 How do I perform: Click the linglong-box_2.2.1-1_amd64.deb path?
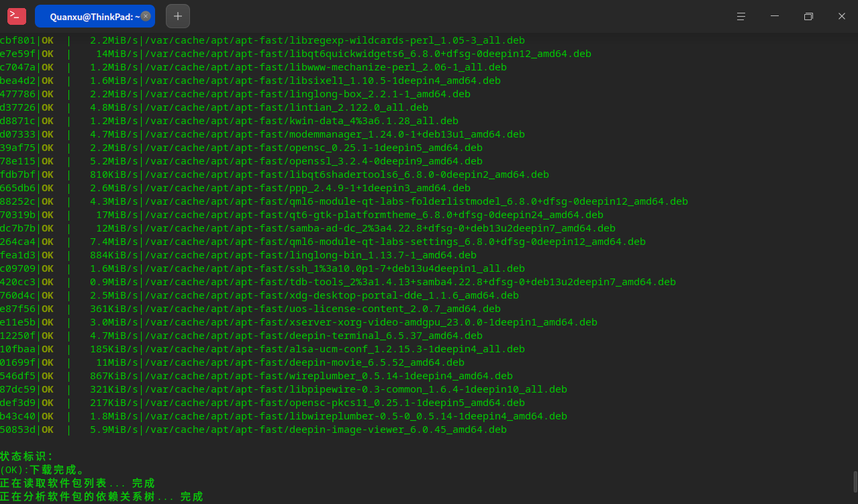pyautogui.click(x=307, y=94)
